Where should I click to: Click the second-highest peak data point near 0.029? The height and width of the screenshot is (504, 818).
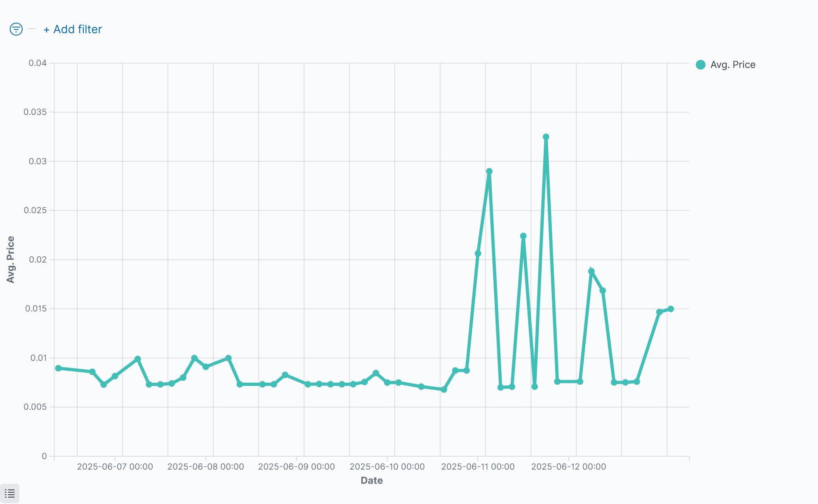click(489, 172)
